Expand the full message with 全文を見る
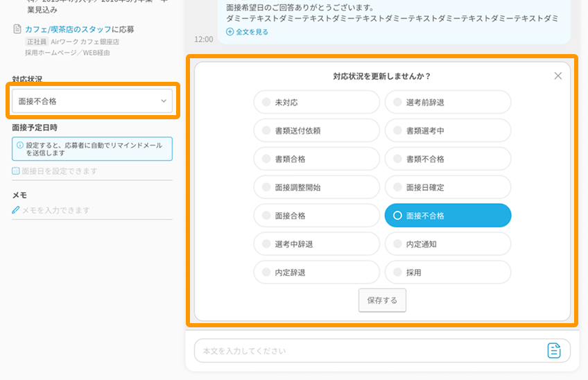This screenshot has width=588, height=380. [252, 32]
